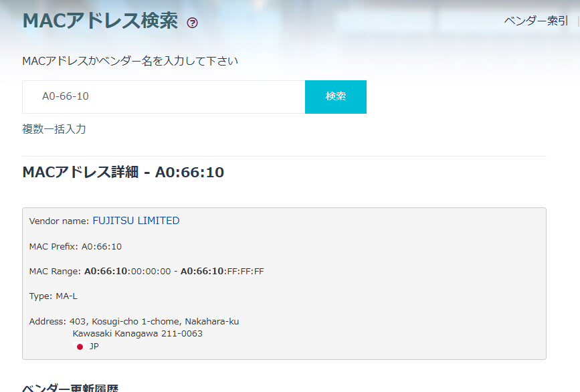
Task: Click the Vendor name: label
Action: [x=59, y=221]
